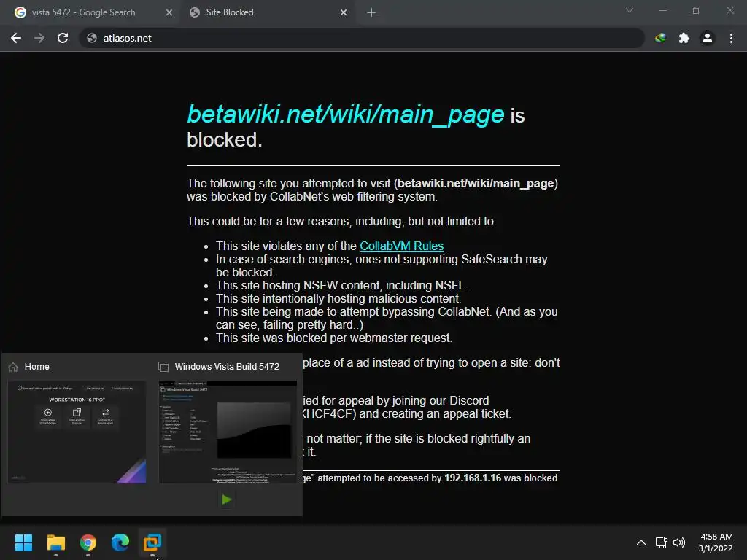747x560 pixels.
Task: Open the tab search chevron dropdown
Action: click(630, 10)
